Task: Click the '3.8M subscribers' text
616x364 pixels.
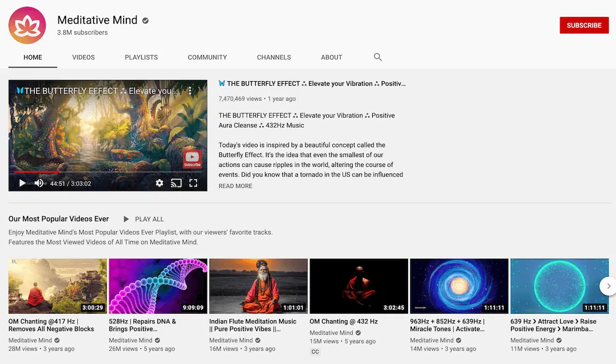Action: [x=83, y=32]
